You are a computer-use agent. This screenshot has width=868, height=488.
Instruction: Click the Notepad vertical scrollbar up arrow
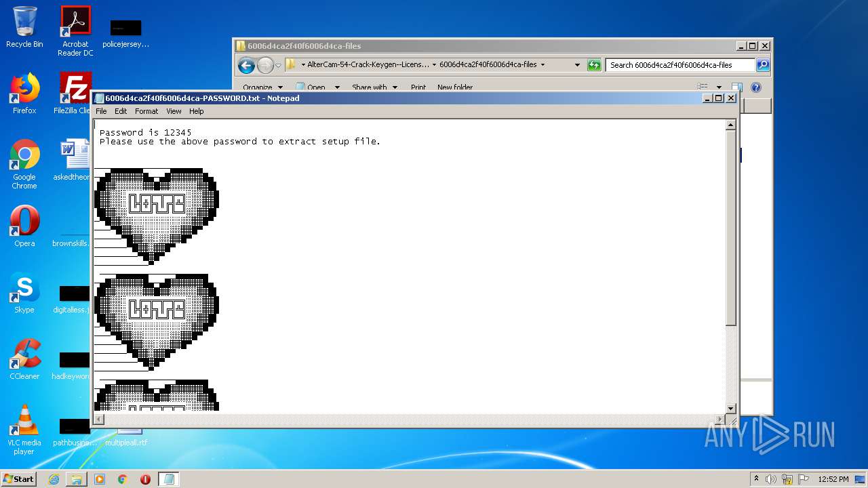731,125
